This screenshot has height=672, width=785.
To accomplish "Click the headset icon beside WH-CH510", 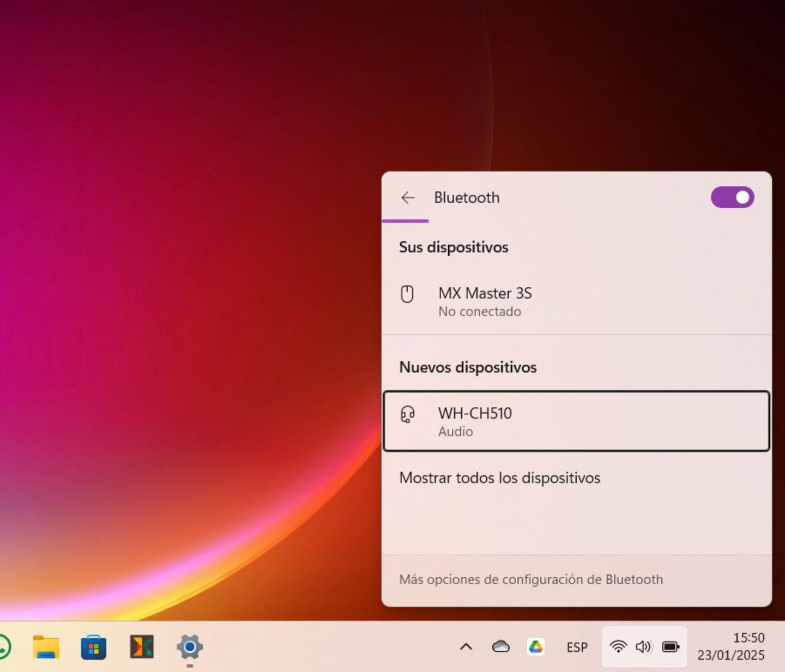I will point(408,415).
